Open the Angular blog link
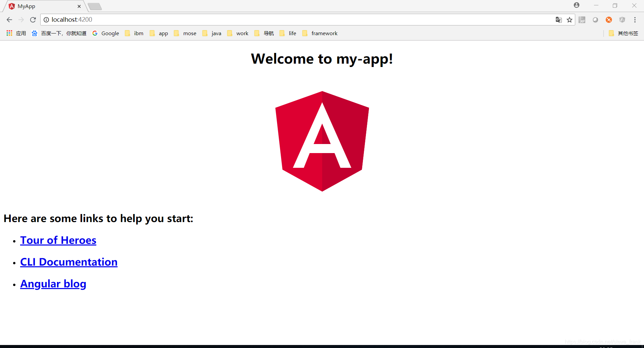Screen dimensions: 644x348 [53, 284]
